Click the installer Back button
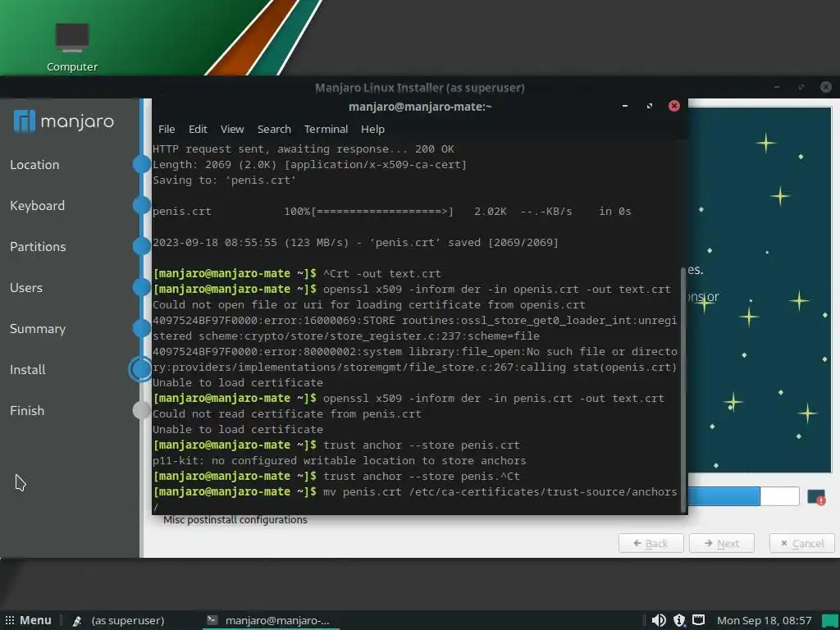This screenshot has height=630, width=840. 651,543
